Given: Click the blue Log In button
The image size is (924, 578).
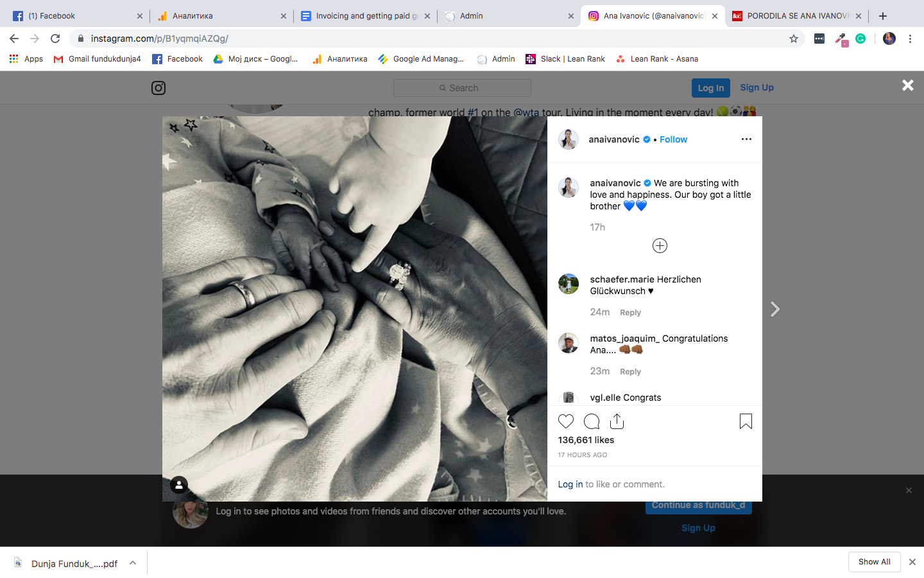Looking at the screenshot, I should [710, 88].
